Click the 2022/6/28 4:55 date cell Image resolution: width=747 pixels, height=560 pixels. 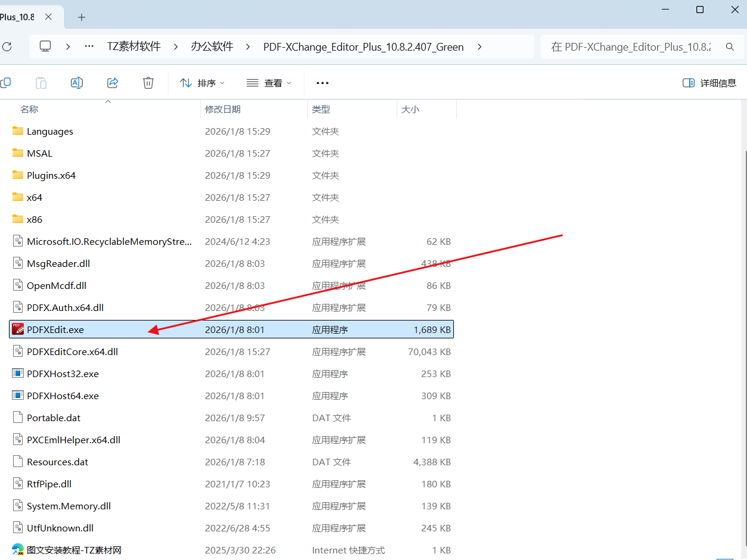[238, 528]
